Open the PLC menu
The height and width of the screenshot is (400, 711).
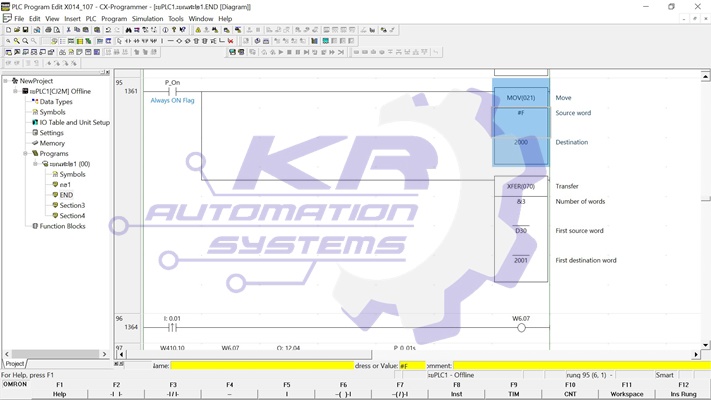pyautogui.click(x=91, y=19)
